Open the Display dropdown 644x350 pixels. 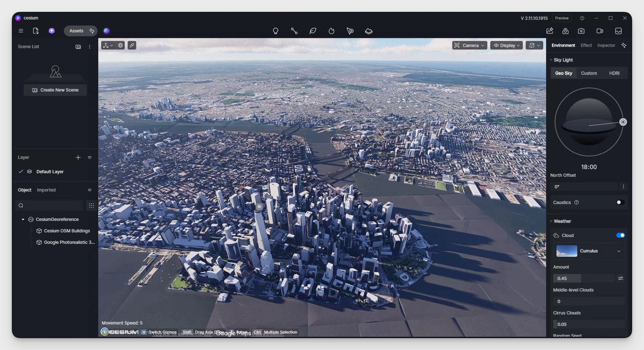pos(506,46)
